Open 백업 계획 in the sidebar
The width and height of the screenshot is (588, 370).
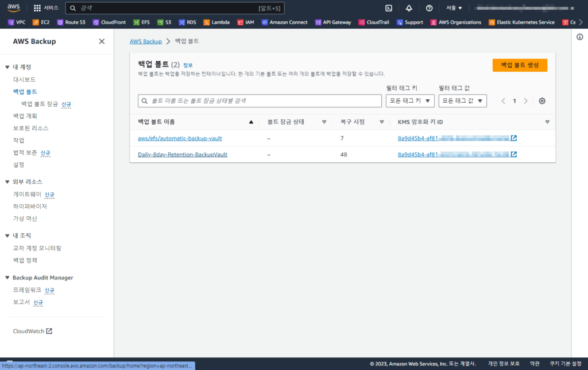25,116
